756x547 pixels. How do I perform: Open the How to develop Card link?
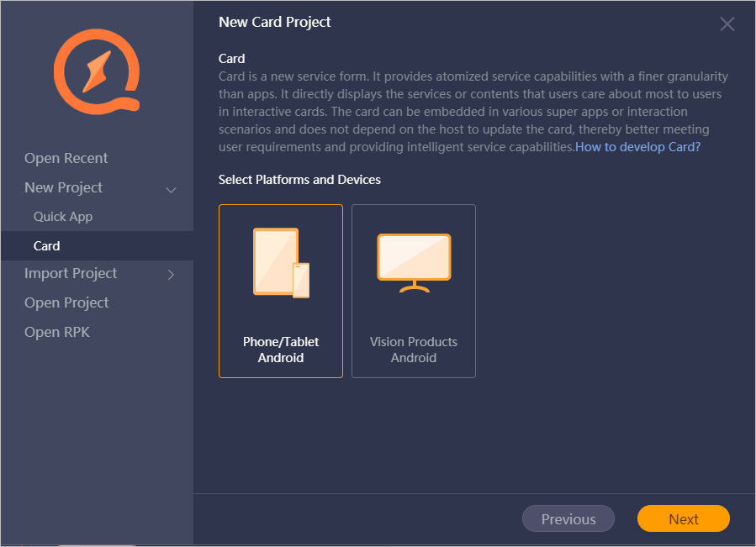click(x=638, y=146)
